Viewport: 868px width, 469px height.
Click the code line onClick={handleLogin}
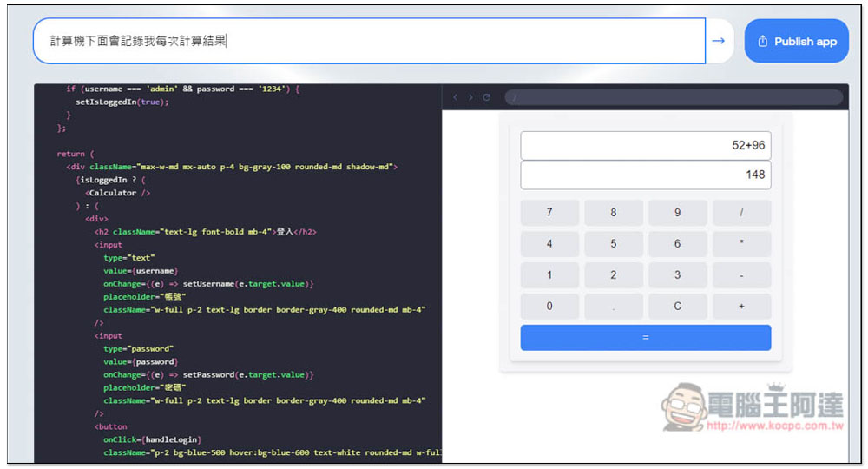pyautogui.click(x=152, y=439)
